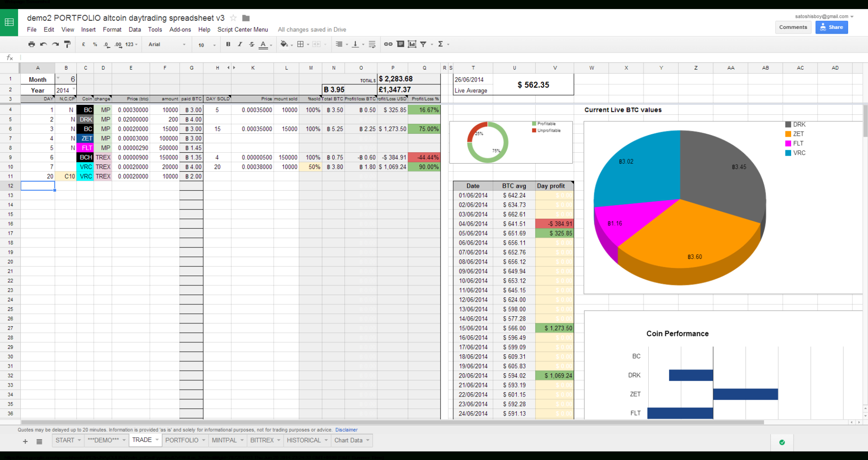Screen dimensions: 868x460
Task: Click the Functions sigma icon
Action: coord(441,44)
